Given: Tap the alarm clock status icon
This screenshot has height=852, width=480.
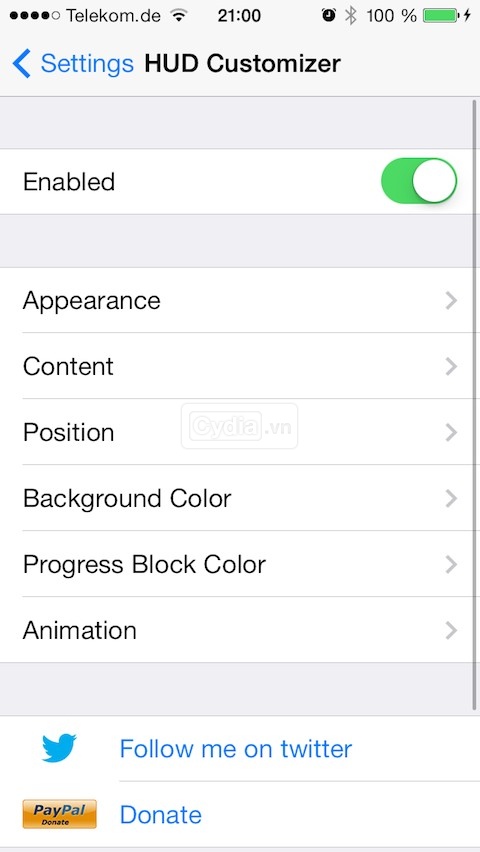Looking at the screenshot, I should [328, 16].
